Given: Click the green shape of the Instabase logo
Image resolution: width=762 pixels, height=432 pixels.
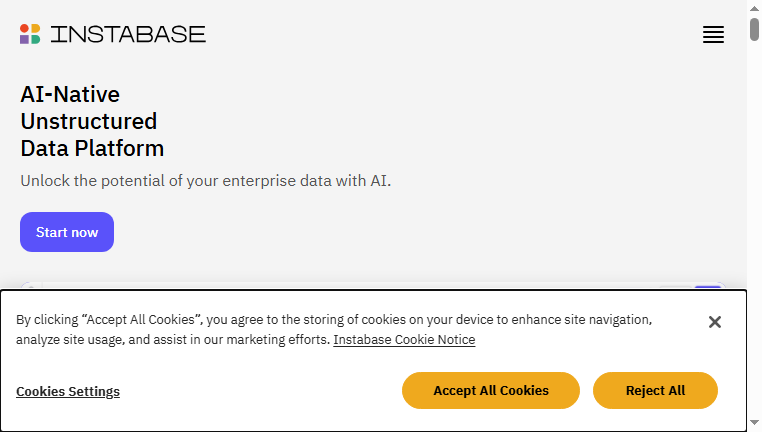Looking at the screenshot, I should coord(35,39).
